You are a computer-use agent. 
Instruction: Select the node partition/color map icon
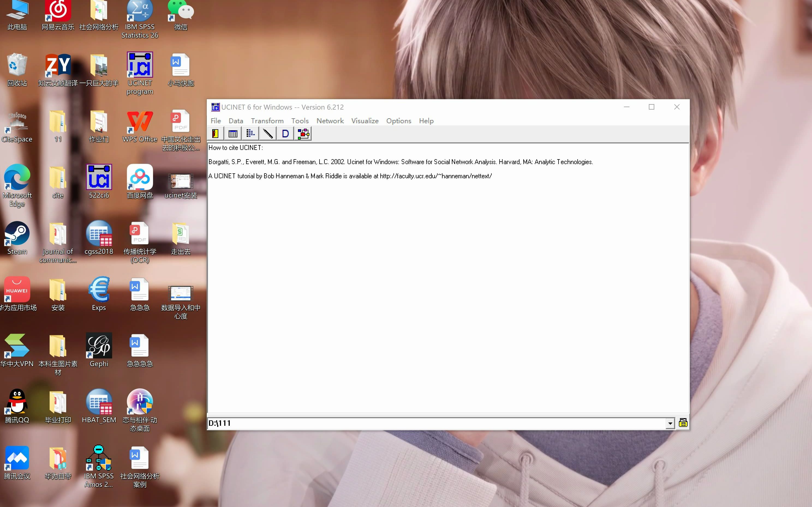pyautogui.click(x=304, y=133)
